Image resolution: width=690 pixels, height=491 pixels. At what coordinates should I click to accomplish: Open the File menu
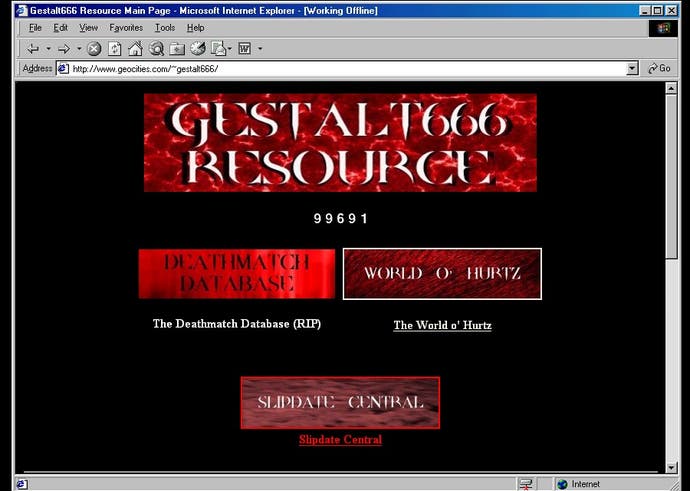click(35, 28)
